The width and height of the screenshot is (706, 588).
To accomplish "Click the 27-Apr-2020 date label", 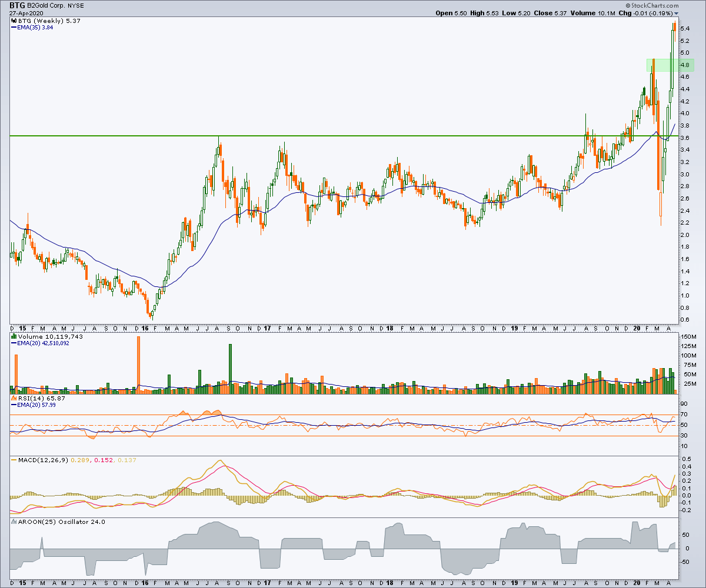I will pyautogui.click(x=28, y=14).
